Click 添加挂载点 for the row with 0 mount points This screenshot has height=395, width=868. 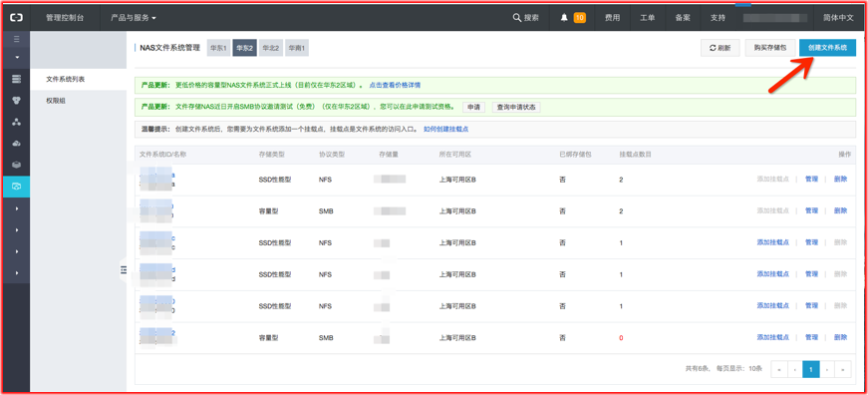(x=772, y=337)
